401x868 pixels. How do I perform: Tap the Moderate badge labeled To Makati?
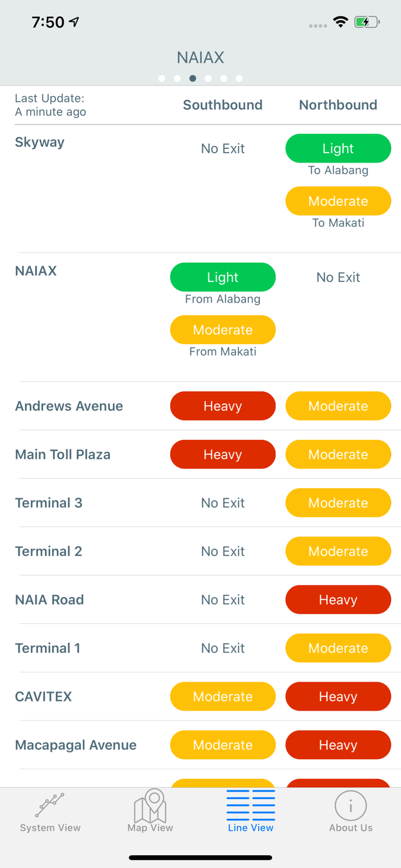(338, 201)
